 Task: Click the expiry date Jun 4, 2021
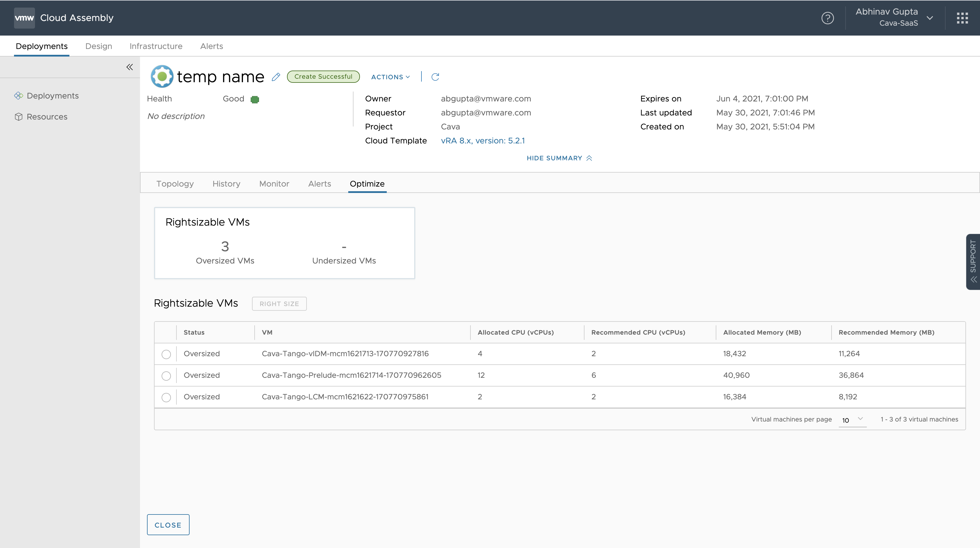762,99
